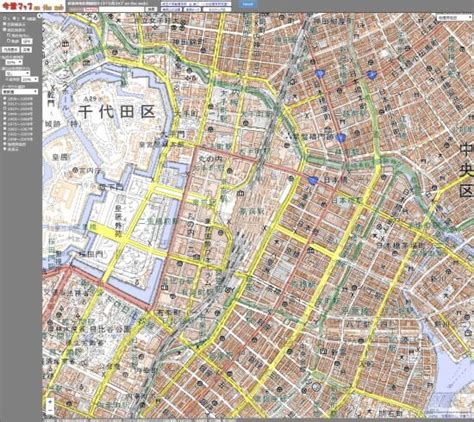
Task: Click the map zoom-out minus icon
Action: (x=50, y=410)
